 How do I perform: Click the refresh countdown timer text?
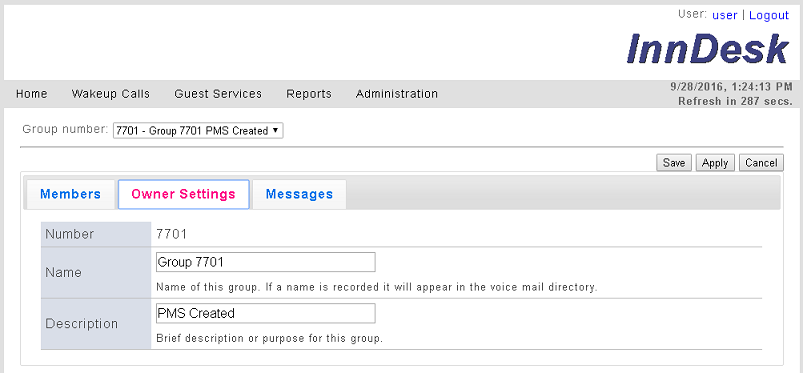click(735, 101)
